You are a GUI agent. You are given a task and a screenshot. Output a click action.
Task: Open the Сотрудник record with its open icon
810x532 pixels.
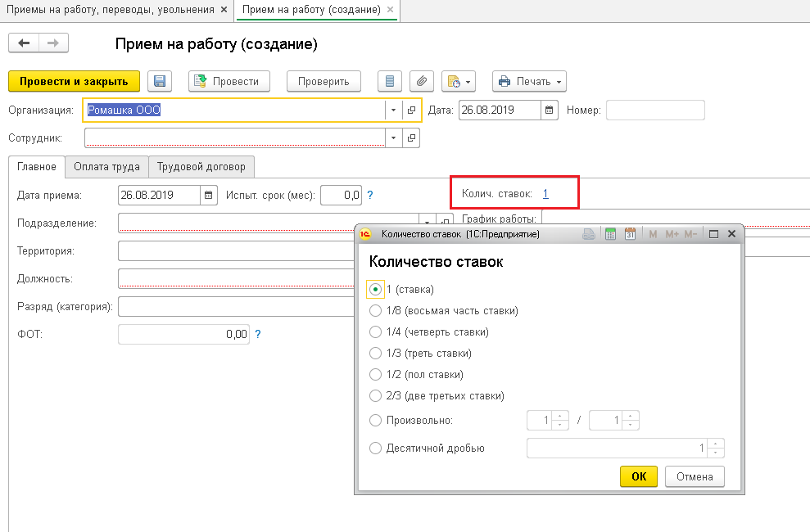pyautogui.click(x=411, y=138)
